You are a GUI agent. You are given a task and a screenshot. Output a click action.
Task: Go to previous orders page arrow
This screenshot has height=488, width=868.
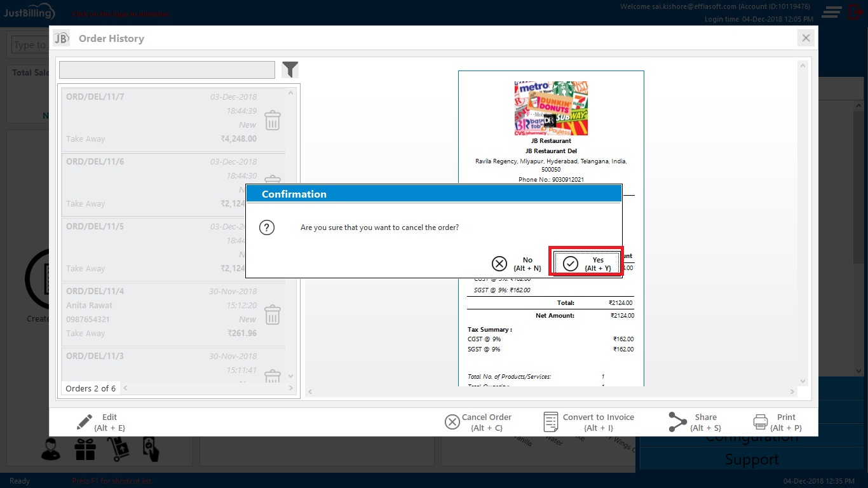click(125, 388)
